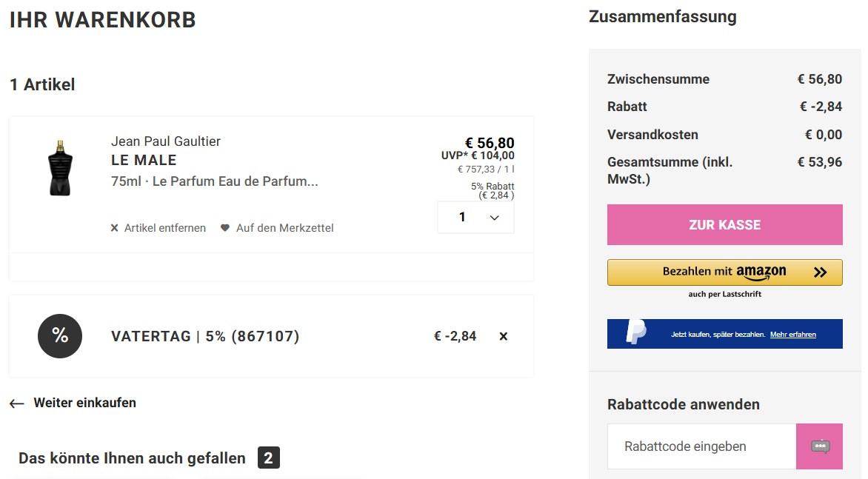868x479 pixels.
Task: Open the Mehr erfahren link
Action: (x=792, y=335)
